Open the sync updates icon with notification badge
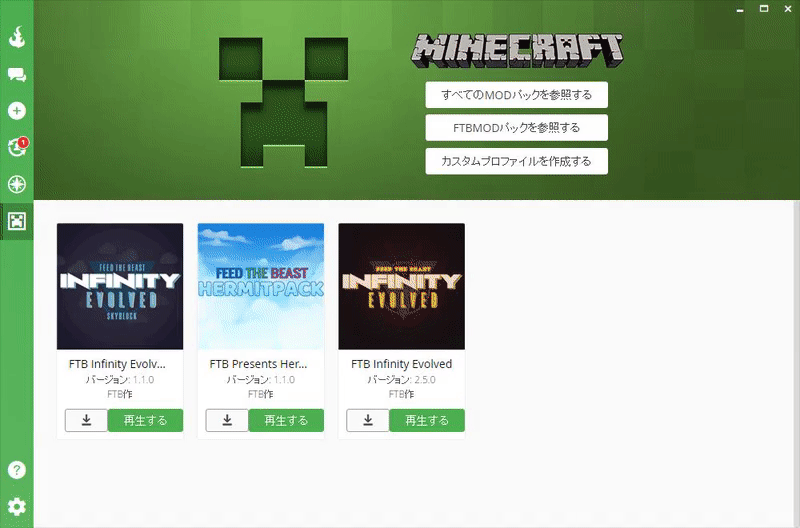 click(17, 147)
